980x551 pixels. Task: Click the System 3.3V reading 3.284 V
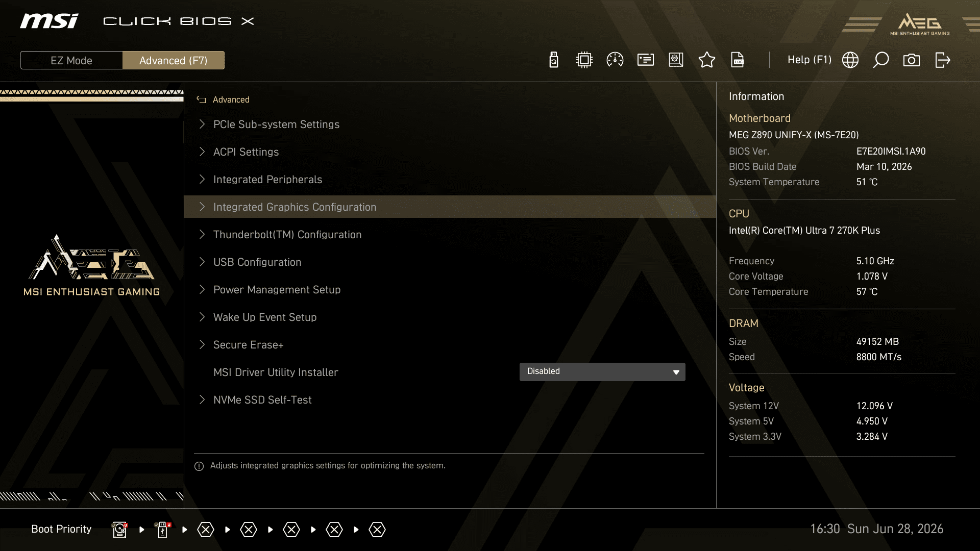(872, 437)
